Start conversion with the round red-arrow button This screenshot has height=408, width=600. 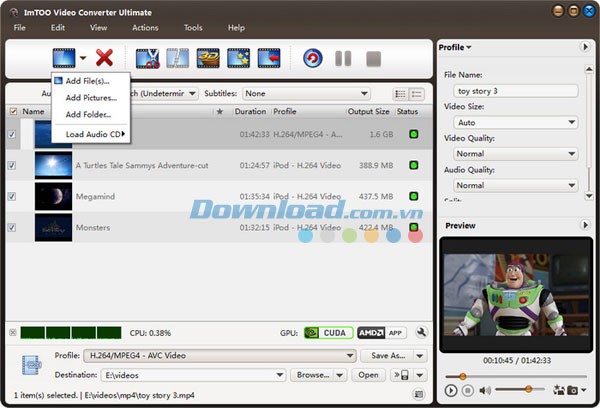pos(313,59)
